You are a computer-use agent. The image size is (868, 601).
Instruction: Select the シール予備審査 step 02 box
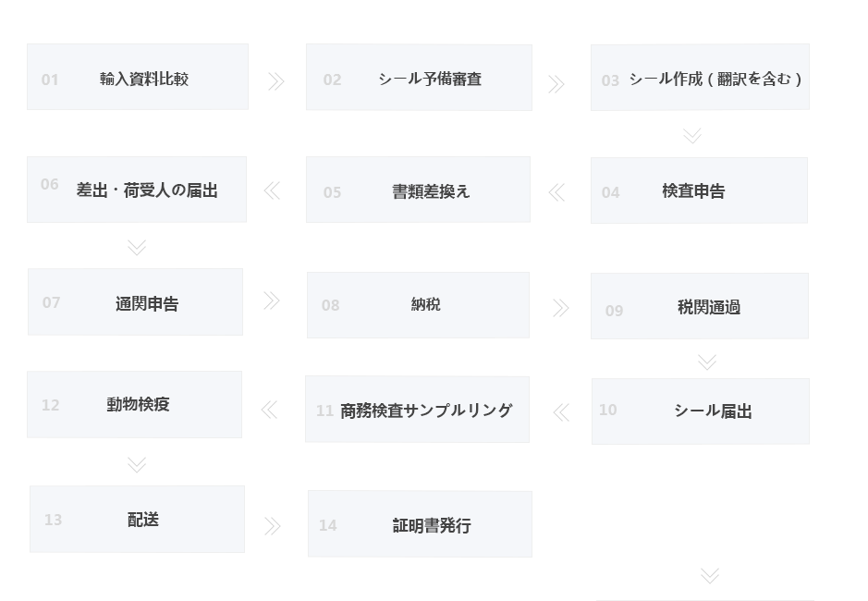pos(419,78)
